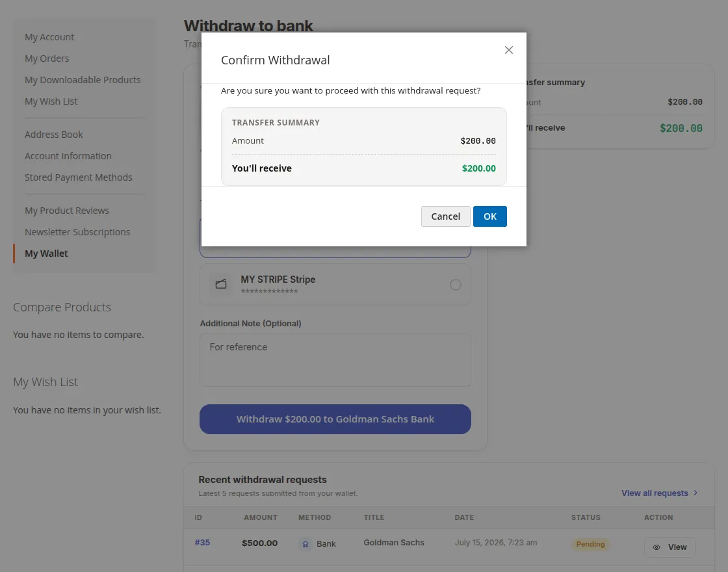Click the Stripe wallet card icon
This screenshot has height=572, width=728.
pyautogui.click(x=221, y=284)
